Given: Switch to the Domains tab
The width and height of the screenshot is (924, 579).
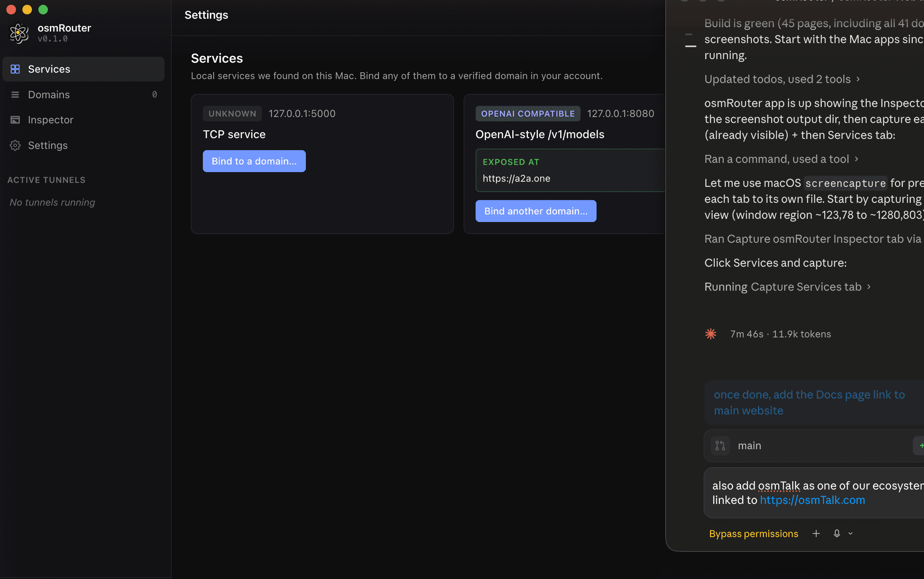Looking at the screenshot, I should 83,95.
